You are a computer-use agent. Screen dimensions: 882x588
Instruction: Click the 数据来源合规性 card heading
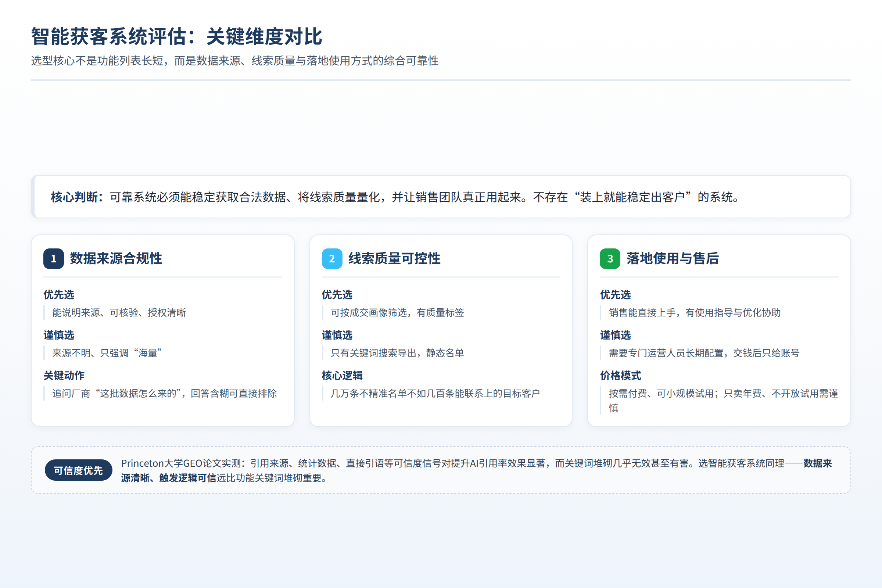(116, 258)
